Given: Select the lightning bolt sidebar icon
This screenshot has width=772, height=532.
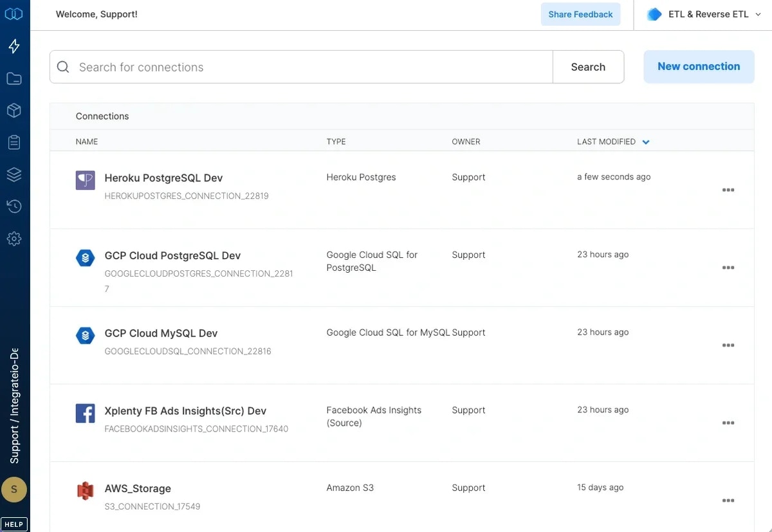Looking at the screenshot, I should tap(14, 46).
